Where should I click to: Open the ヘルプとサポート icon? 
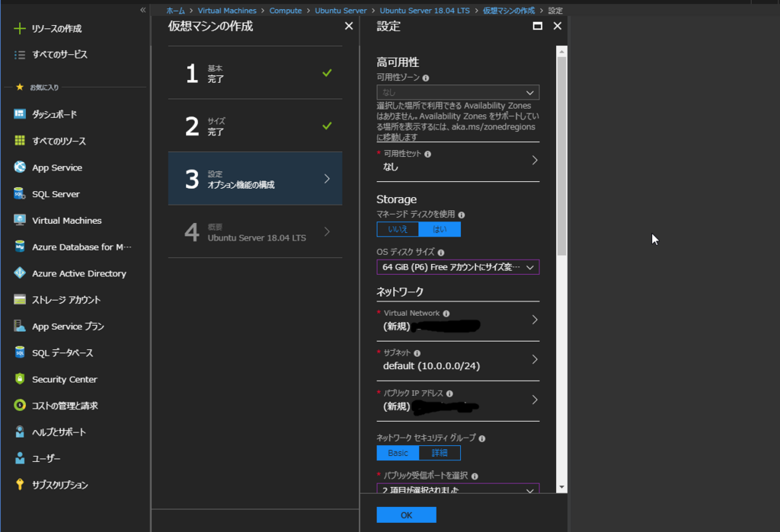pos(19,432)
